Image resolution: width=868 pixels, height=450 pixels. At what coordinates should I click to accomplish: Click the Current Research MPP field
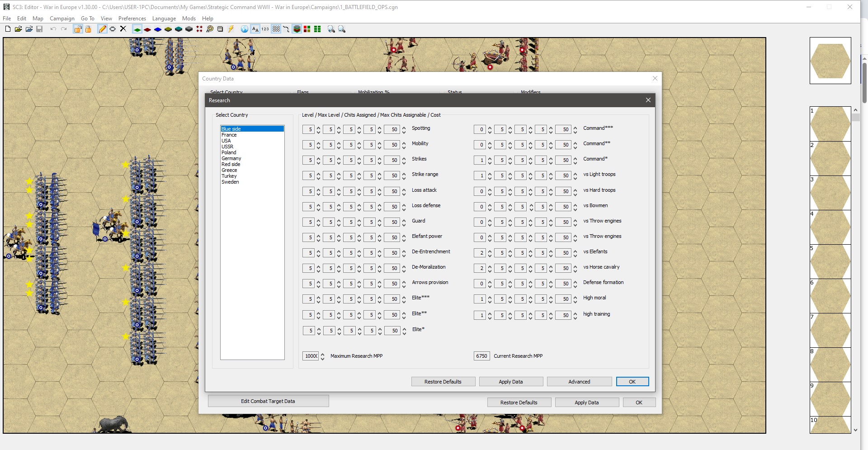tap(481, 356)
